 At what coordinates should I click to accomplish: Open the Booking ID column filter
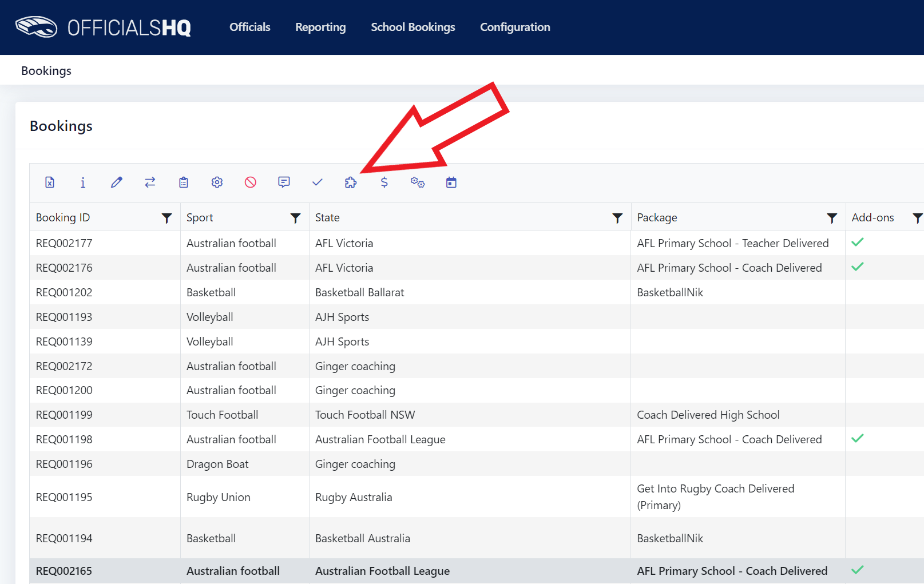point(166,218)
